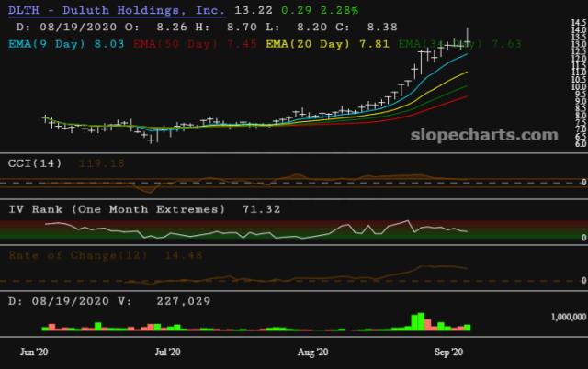
Task: Select the red EMA(50 Day) 7.45 legend label
Action: [x=195, y=44]
